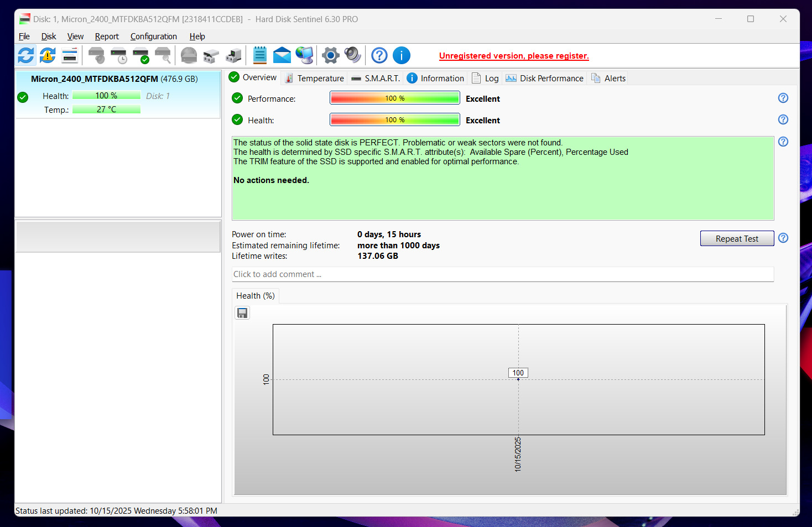Select the Health (%) graph tab
The image size is (812, 527).
tap(256, 296)
